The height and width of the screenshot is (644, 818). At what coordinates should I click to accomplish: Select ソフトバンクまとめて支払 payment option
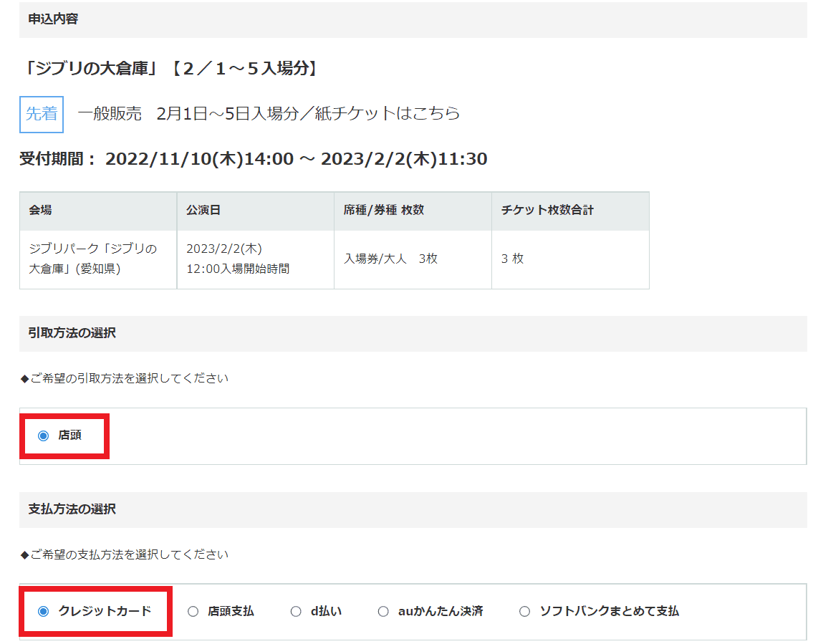coord(525,611)
